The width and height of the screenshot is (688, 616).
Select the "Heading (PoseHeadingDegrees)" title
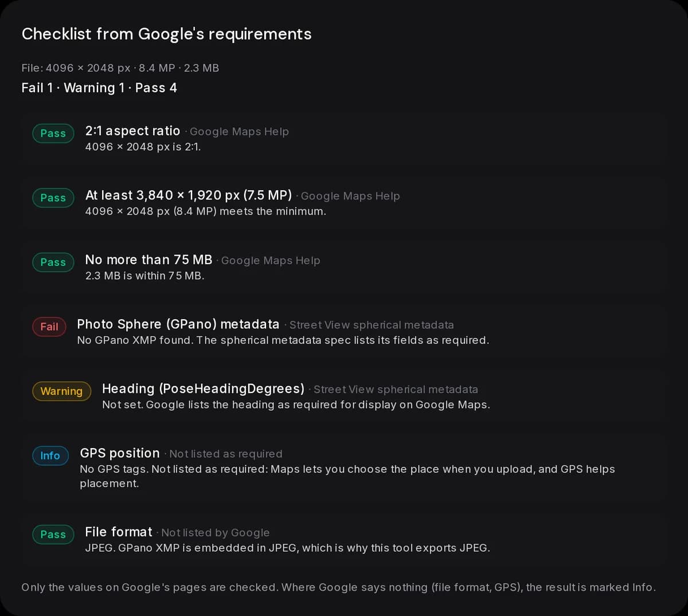(x=203, y=389)
